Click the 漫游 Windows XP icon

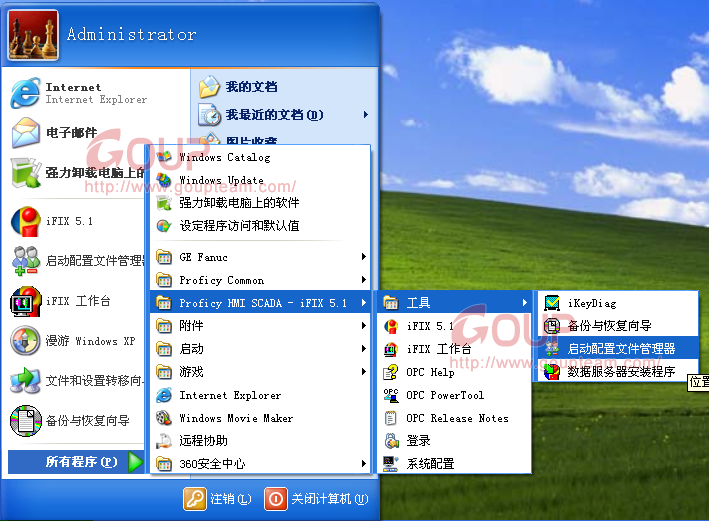click(25, 341)
